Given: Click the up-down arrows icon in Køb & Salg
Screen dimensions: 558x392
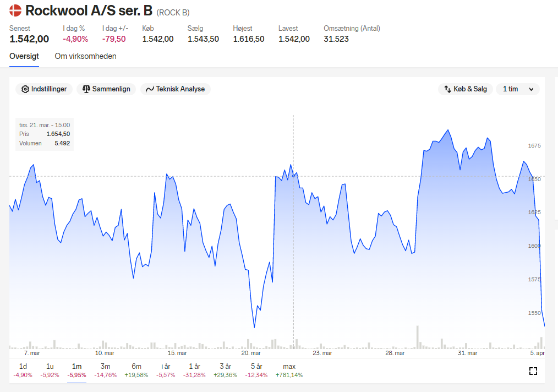Looking at the screenshot, I should click(447, 89).
